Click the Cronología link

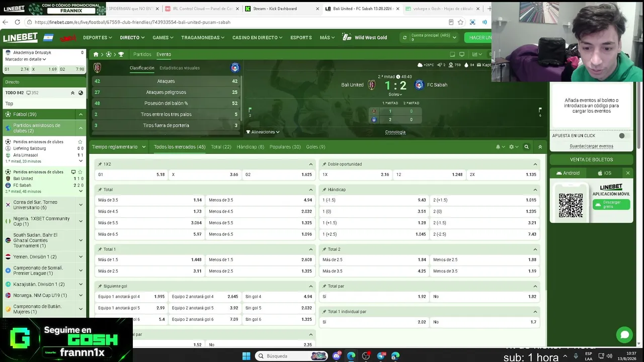pyautogui.click(x=395, y=132)
